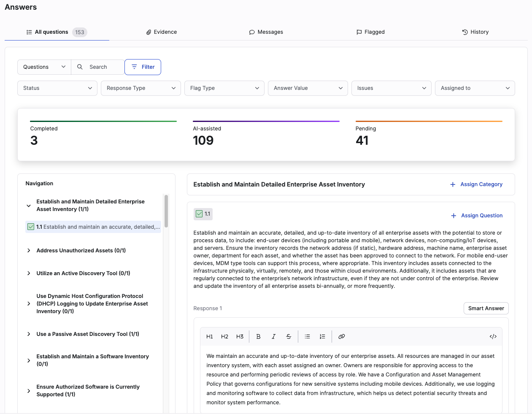The image size is (532, 414).
Task: Switch to the All questions tab
Action: [57, 32]
